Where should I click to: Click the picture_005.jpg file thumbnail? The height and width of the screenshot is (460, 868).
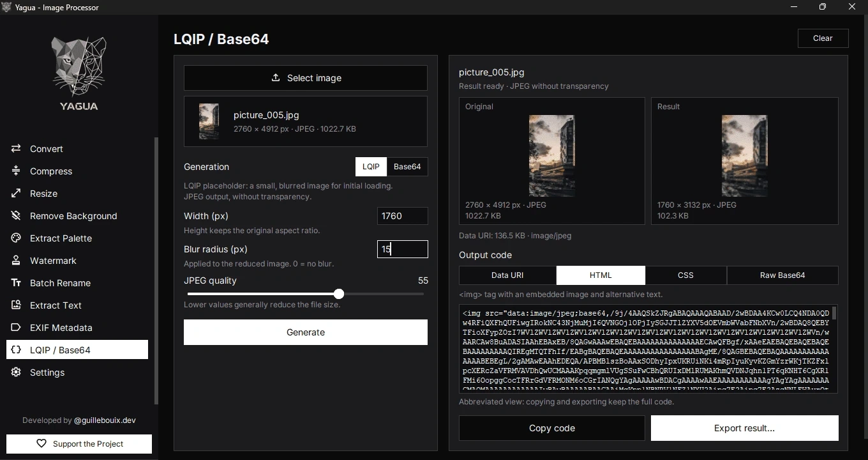click(209, 121)
